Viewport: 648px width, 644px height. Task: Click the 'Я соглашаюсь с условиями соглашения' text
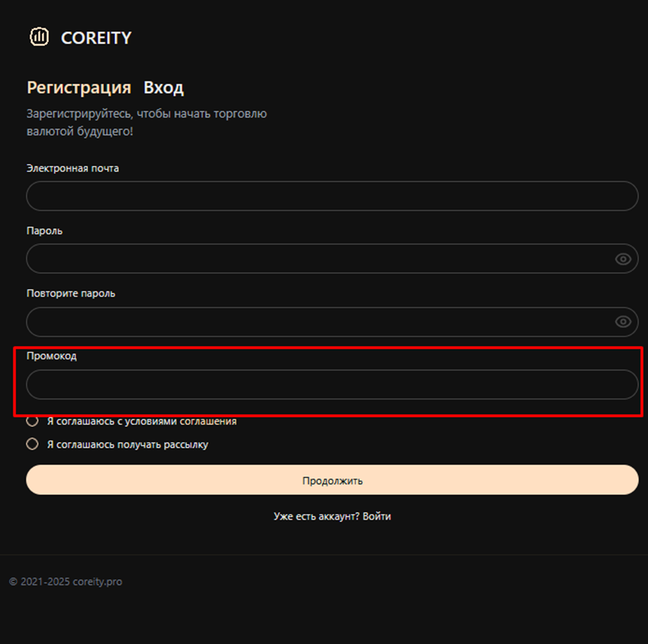coord(142,421)
